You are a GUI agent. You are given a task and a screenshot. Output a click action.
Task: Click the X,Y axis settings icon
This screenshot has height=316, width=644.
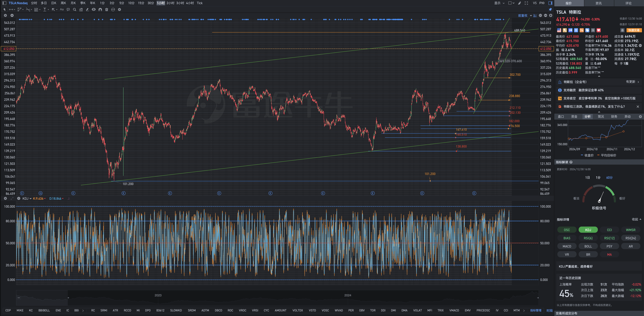(535, 16)
